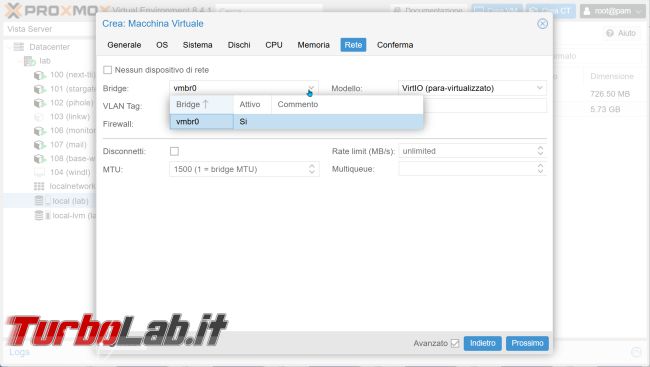650x367 pixels.
Task: Select VM 106 (monitor) icon
Action: coord(40,131)
